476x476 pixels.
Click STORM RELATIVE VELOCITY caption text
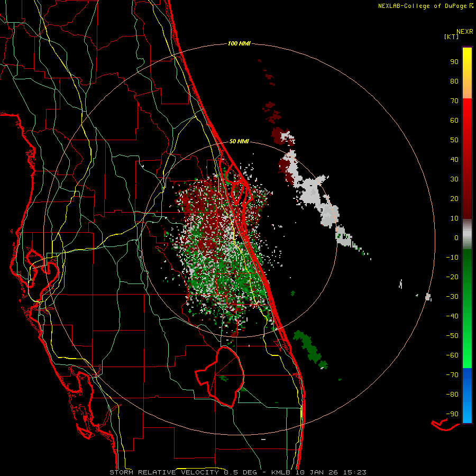click(x=164, y=472)
